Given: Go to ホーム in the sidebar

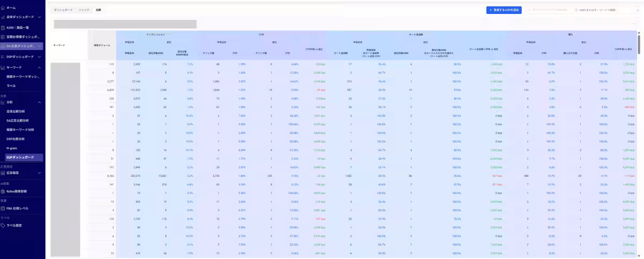Looking at the screenshot, I should tap(11, 8).
